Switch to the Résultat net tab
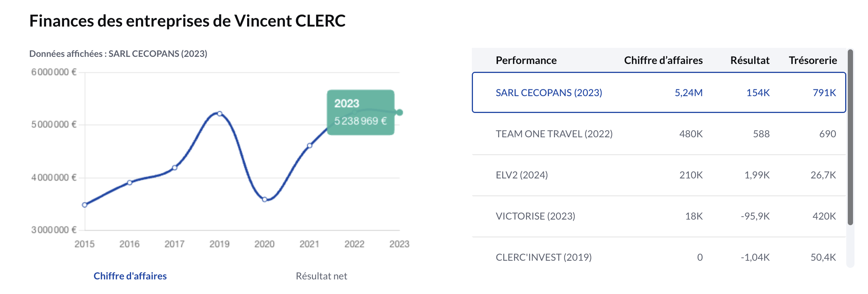The width and height of the screenshot is (868, 294). coord(321,276)
